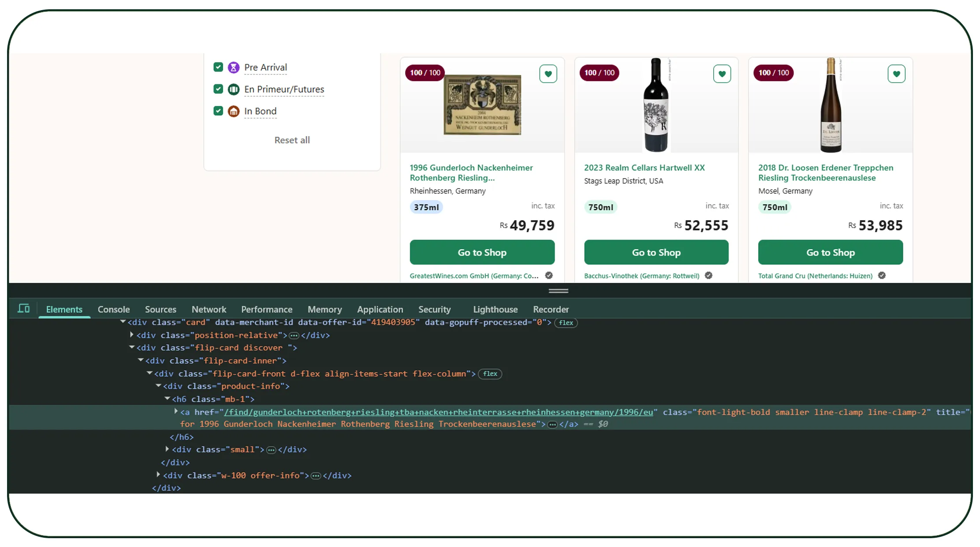Open the Memory tab
Image resolution: width=980 pixels, height=547 pixels.
(x=325, y=309)
